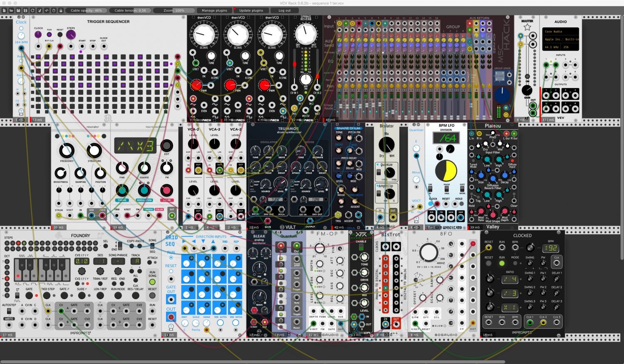Click the Revert patch icon
Screen dimensions: 624x364
point(32,10)
